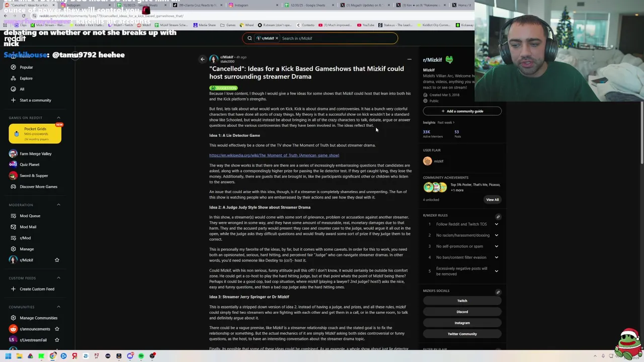Collapse the Moderation section

[58, 205]
